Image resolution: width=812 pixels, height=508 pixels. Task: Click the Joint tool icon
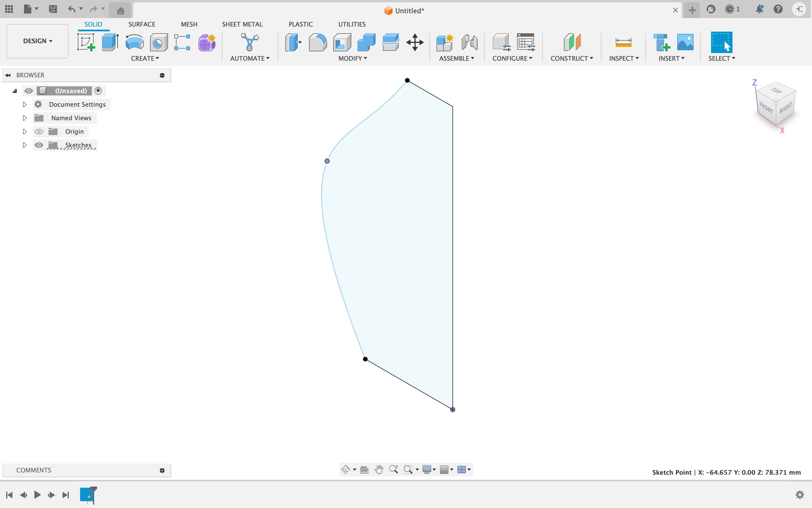point(469,42)
